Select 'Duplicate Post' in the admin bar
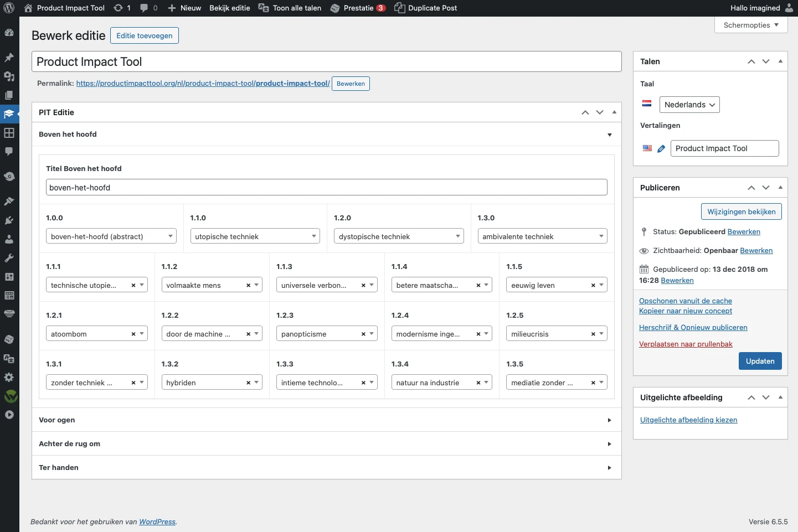The height and width of the screenshot is (532, 798). [x=426, y=8]
